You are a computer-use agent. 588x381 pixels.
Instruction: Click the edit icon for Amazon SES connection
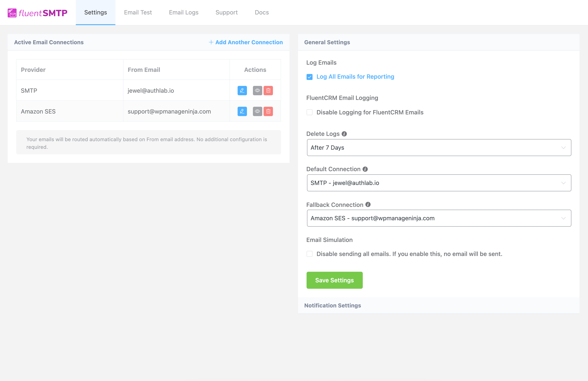pyautogui.click(x=242, y=111)
